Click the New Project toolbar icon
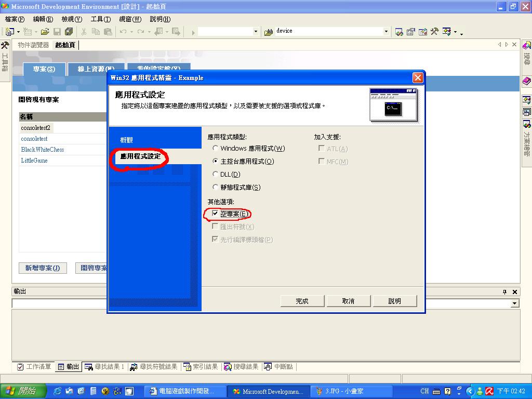This screenshot has height=399, width=532. tap(9, 32)
